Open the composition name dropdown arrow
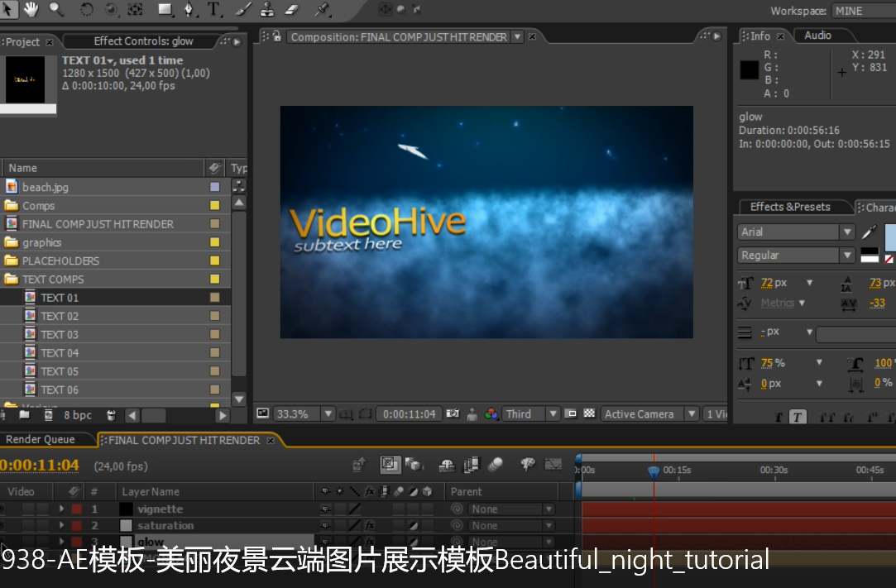 517,36
